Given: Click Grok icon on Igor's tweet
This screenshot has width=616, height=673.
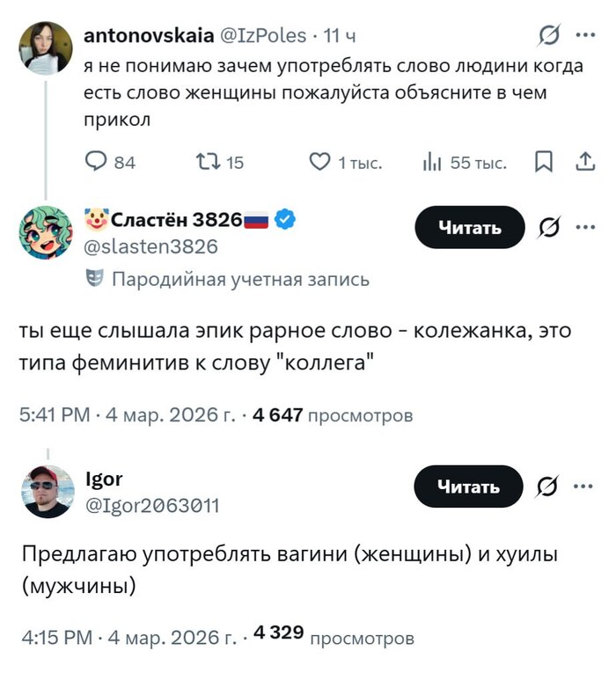Looking at the screenshot, I should [x=548, y=486].
